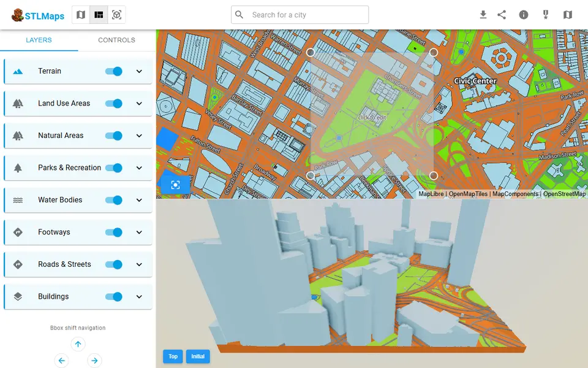Image resolution: width=588 pixels, height=368 pixels.
Task: Click the download icon in header
Action: click(483, 15)
